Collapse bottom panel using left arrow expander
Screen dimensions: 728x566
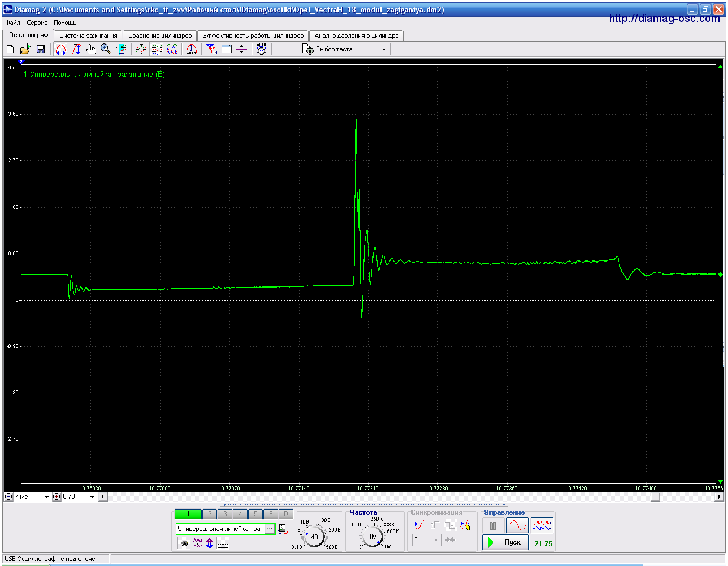coord(223,504)
